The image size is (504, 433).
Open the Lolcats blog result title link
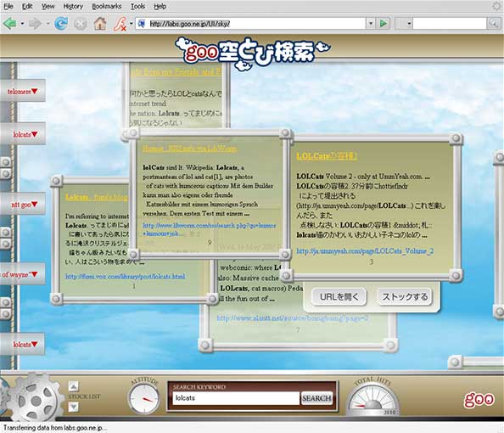[x=97, y=197]
